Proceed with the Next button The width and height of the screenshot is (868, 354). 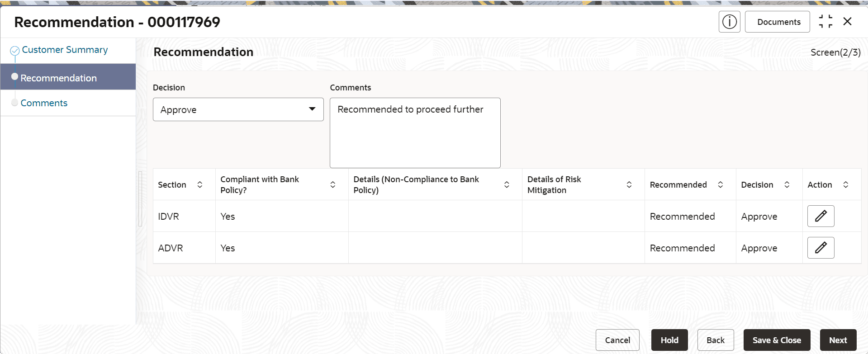tap(838, 340)
